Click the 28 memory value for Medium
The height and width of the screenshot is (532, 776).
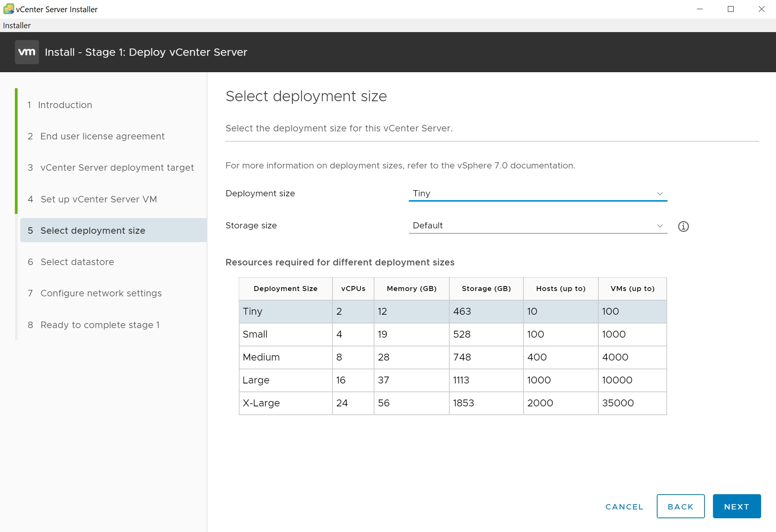(384, 357)
